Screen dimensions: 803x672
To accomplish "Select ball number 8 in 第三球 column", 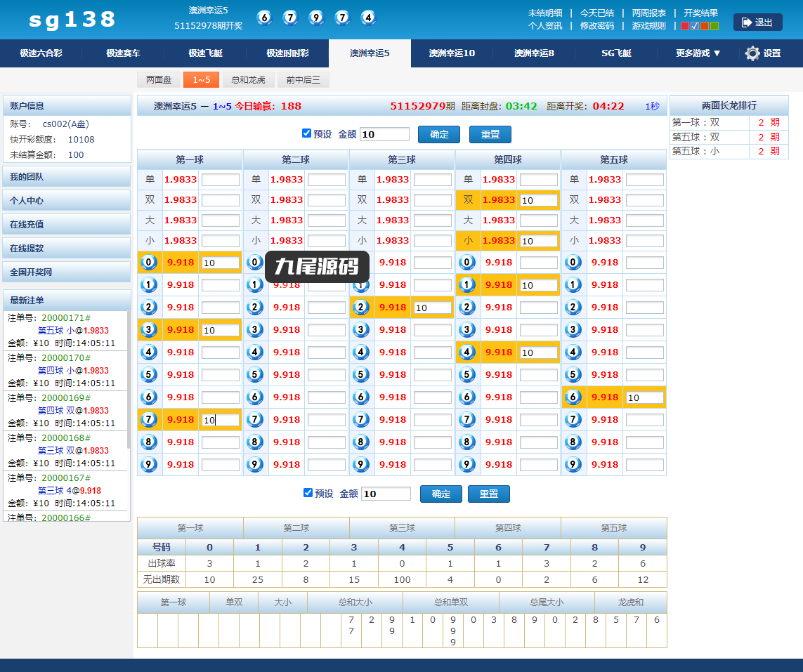I will [x=361, y=442].
